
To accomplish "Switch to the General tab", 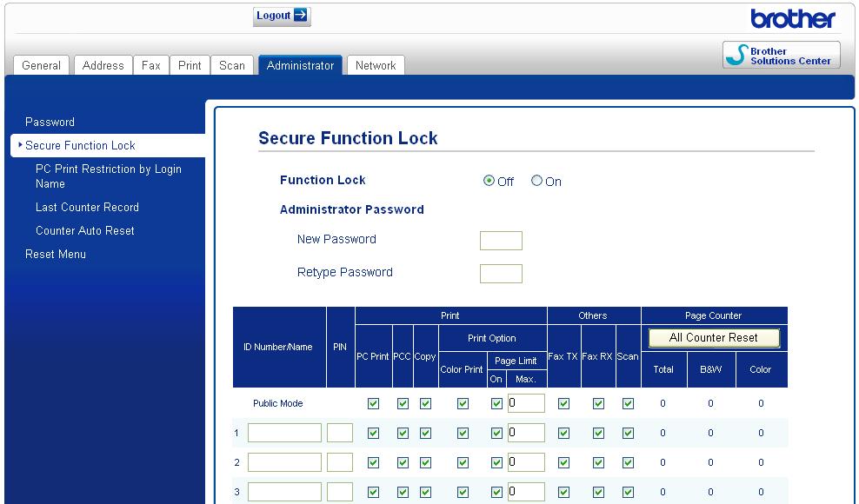I will pyautogui.click(x=41, y=65).
